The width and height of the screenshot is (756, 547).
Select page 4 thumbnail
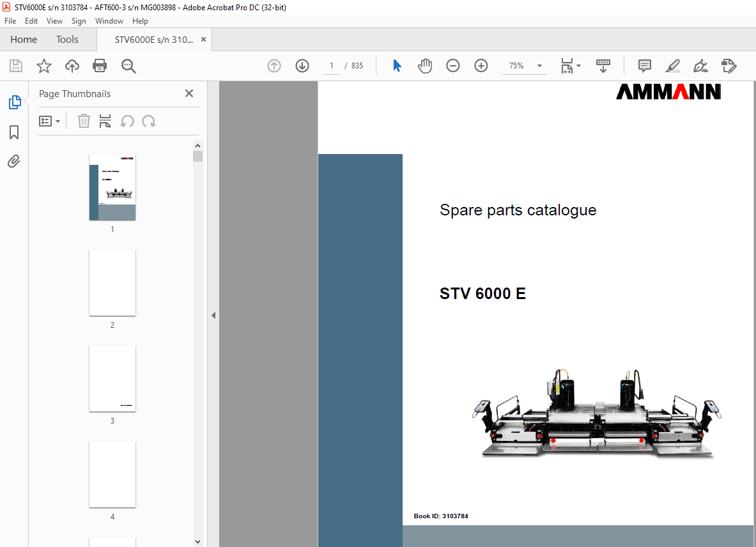click(112, 475)
